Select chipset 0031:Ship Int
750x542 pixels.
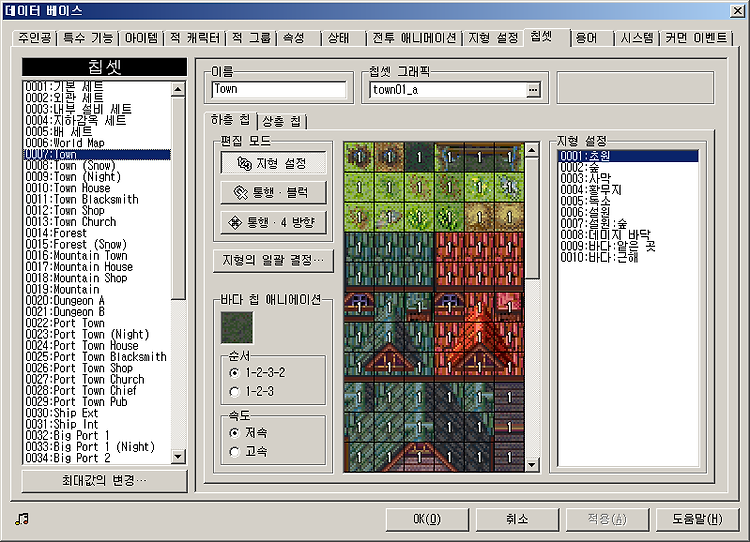pos(97,424)
